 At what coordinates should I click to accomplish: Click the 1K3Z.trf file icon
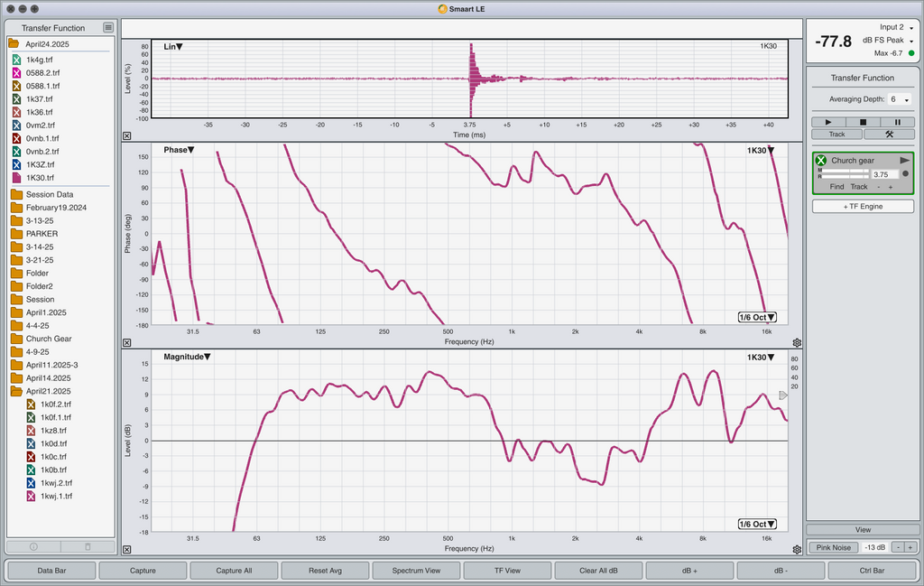pos(16,164)
